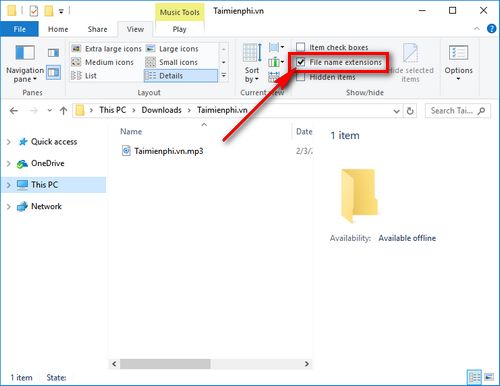The image size is (500, 386).
Task: Open the Group by dropdown icon
Action: (x=276, y=47)
